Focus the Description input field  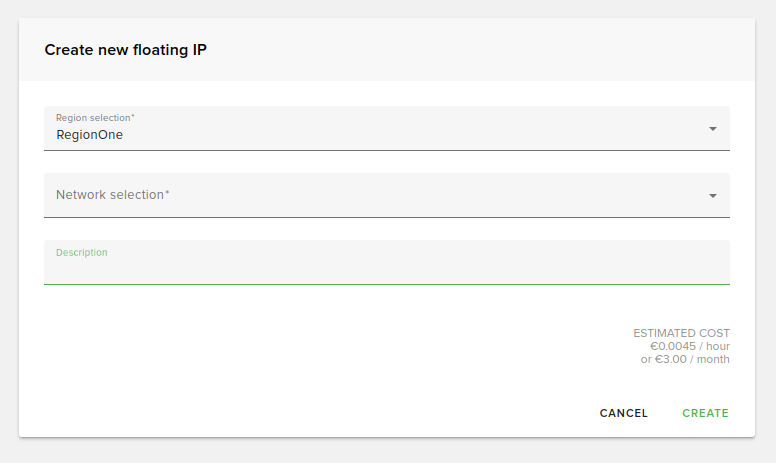[x=386, y=268]
